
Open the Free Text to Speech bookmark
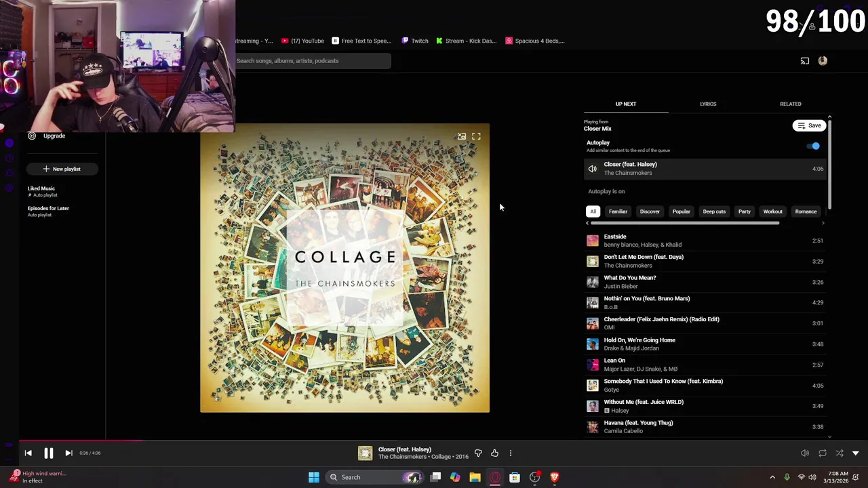[x=361, y=41]
